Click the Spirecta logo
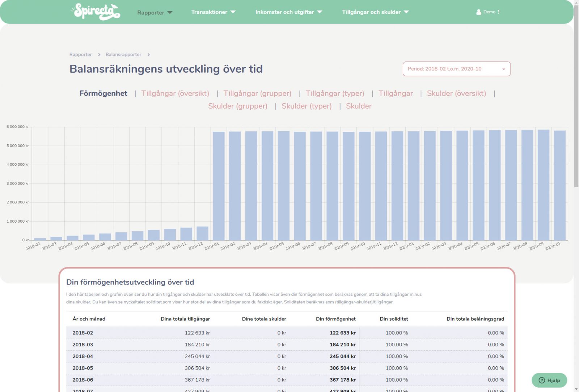Screen dimensions: 579x392 96,12
